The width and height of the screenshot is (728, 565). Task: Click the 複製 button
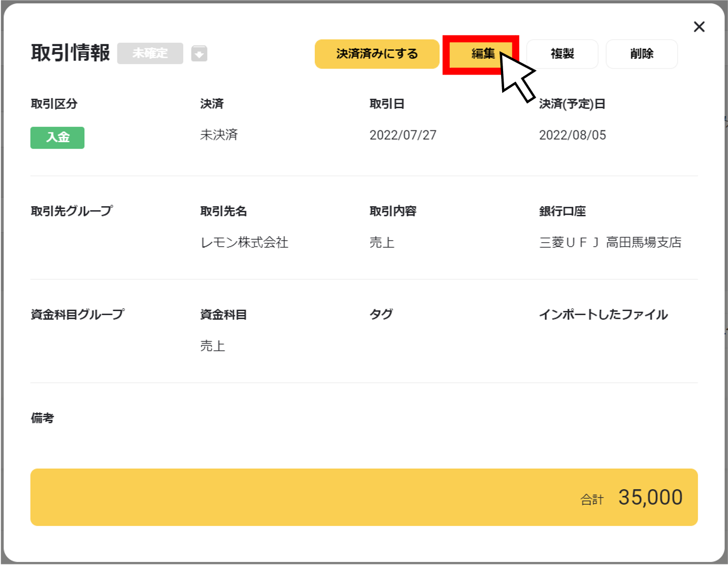(x=562, y=54)
